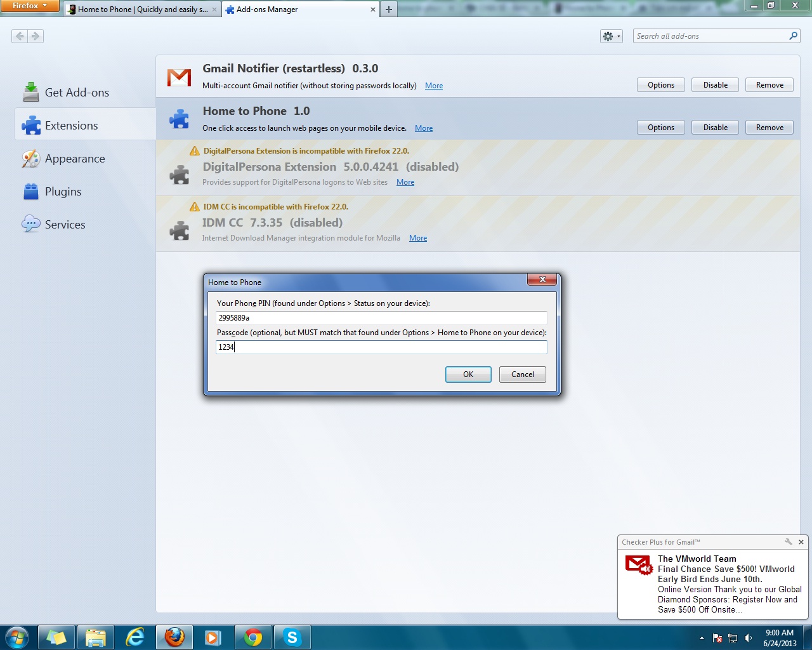Open the media player taskbar icon

213,637
